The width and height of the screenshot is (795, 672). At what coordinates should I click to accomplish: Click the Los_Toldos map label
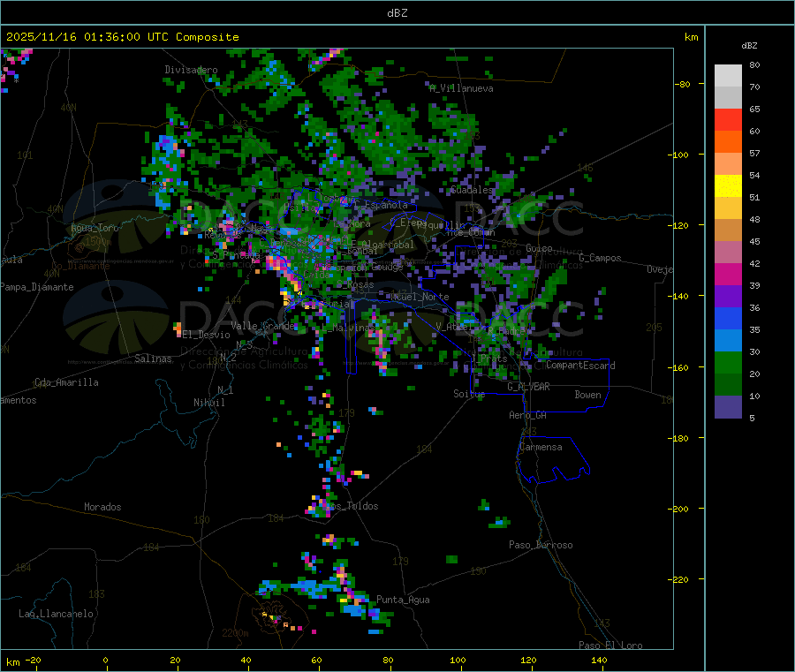pos(352,506)
